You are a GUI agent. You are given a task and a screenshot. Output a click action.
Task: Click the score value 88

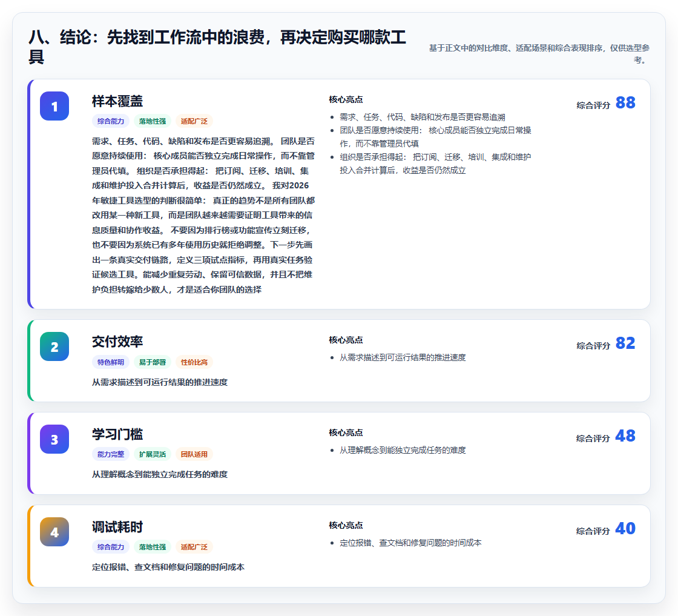point(625,102)
